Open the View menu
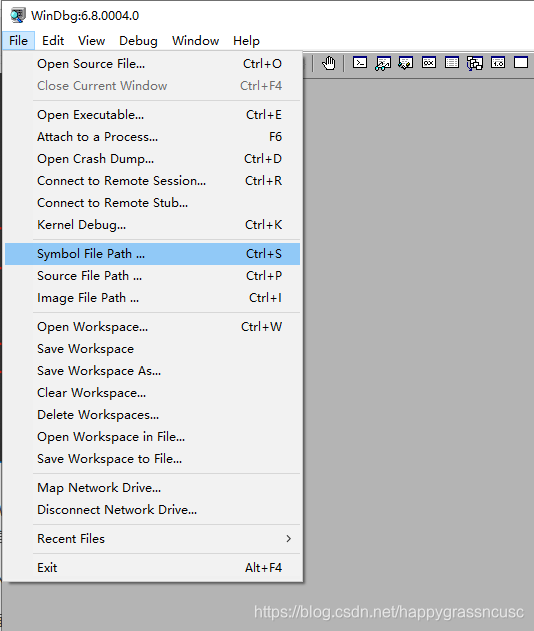The height and width of the screenshot is (631, 534). (91, 41)
